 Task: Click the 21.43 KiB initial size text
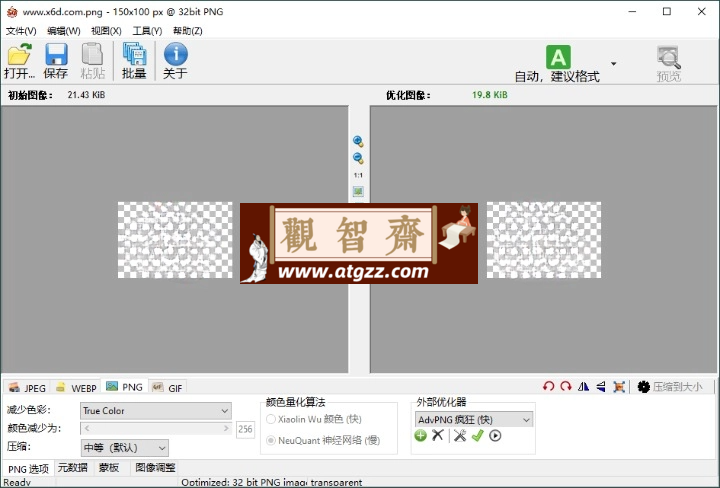(x=86, y=95)
